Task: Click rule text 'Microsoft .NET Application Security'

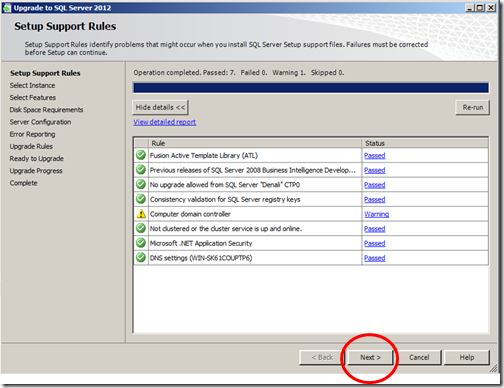Action: (x=201, y=244)
